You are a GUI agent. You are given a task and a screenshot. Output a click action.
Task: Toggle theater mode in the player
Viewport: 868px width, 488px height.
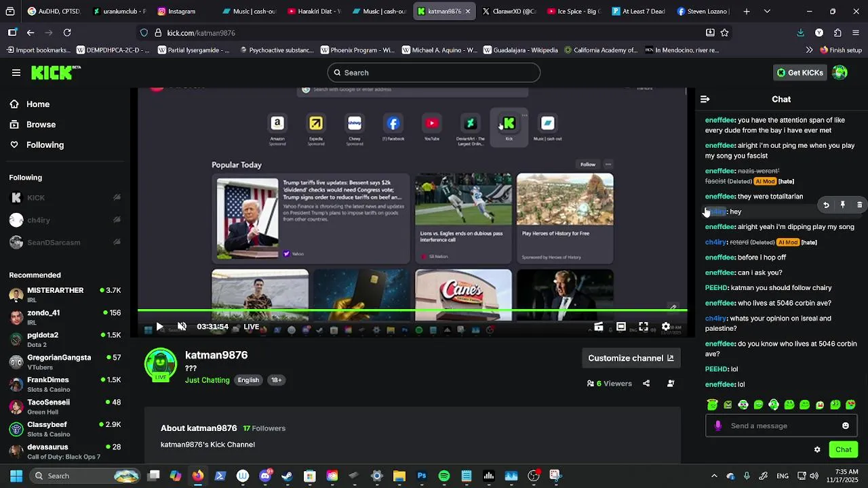point(620,327)
